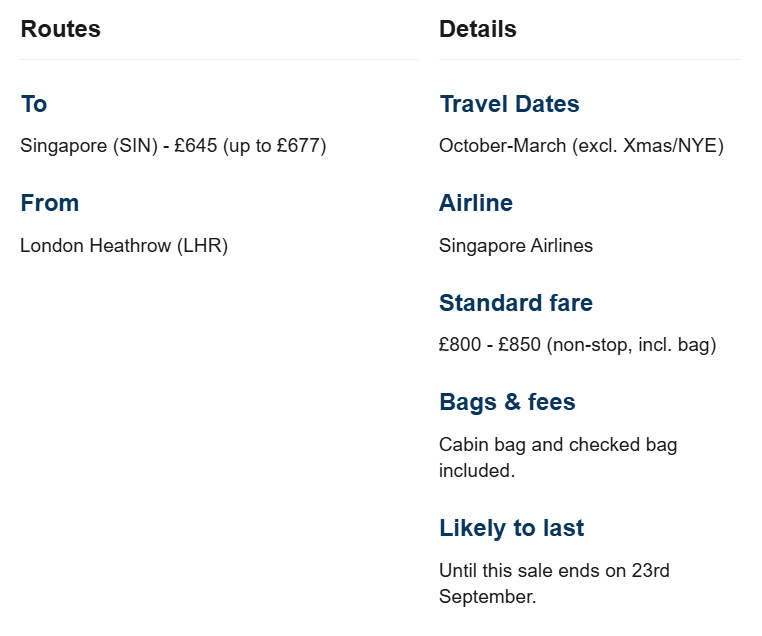Click London Heathrow (LHR) text

click(x=124, y=245)
